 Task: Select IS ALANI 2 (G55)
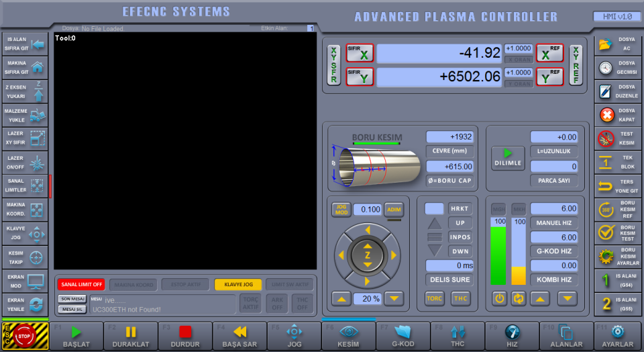pos(618,305)
